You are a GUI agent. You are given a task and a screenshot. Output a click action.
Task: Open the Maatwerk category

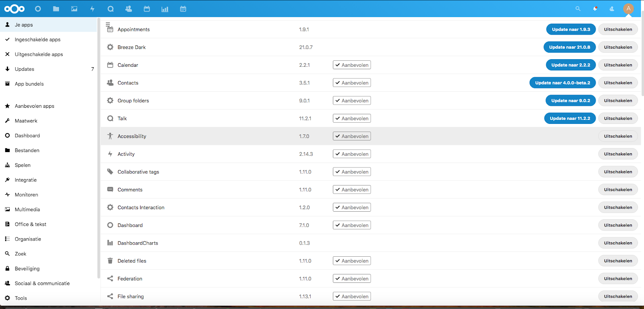(x=48, y=121)
